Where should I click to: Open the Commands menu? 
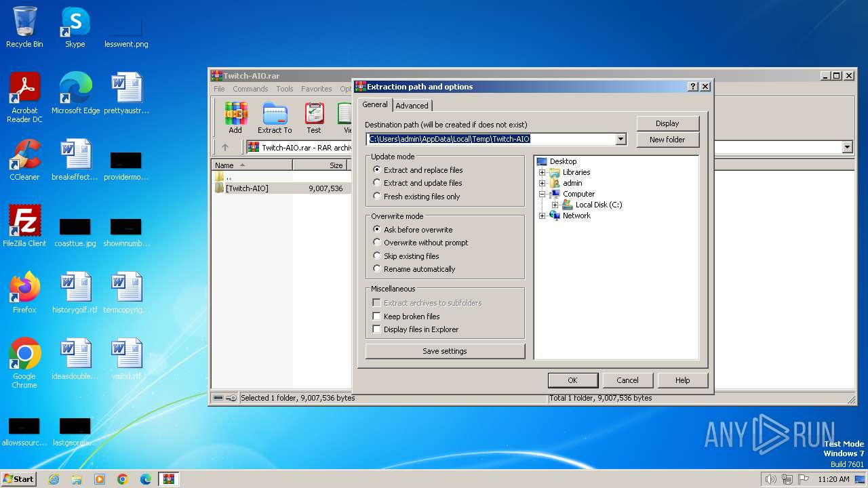tap(250, 89)
